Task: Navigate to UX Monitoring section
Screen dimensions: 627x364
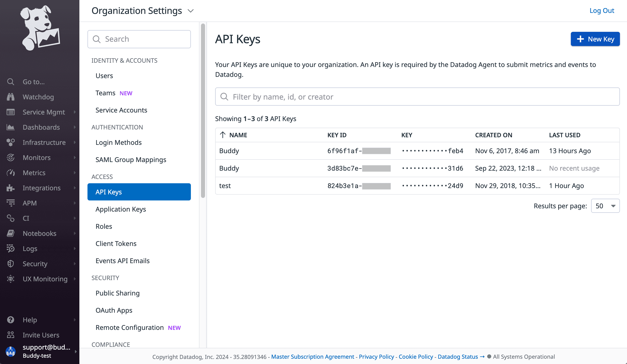Action: (45, 279)
